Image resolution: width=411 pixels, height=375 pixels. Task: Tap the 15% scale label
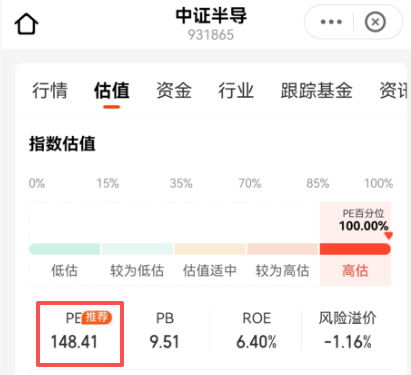tap(108, 183)
